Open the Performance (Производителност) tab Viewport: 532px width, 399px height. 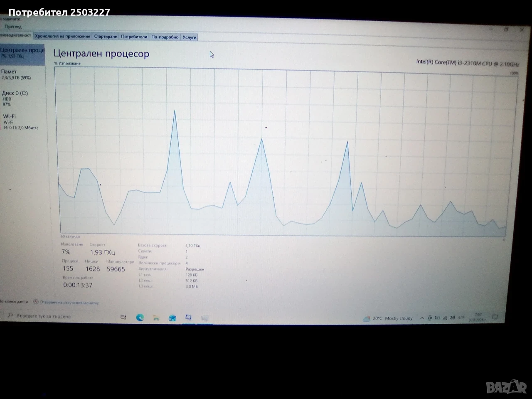(16, 36)
